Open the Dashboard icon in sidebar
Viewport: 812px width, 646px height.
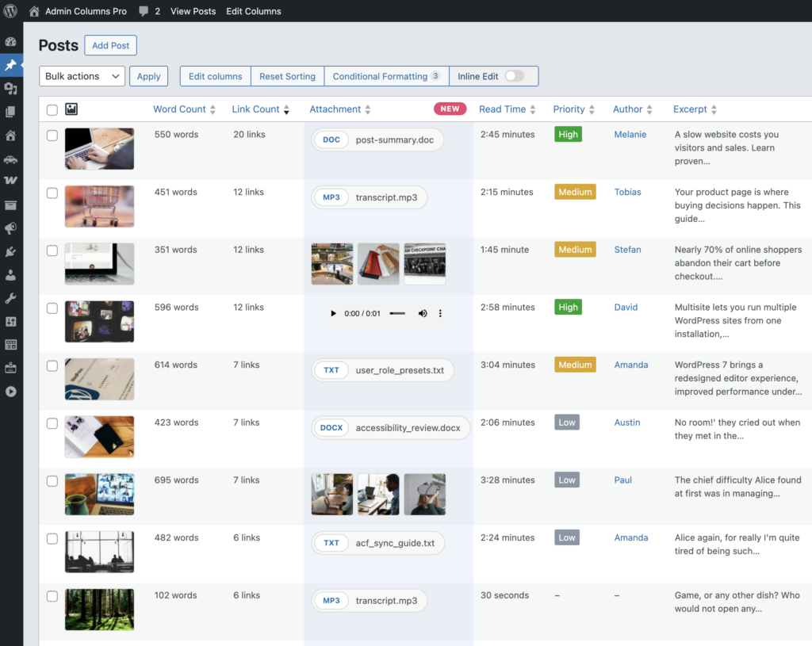pos(10,42)
